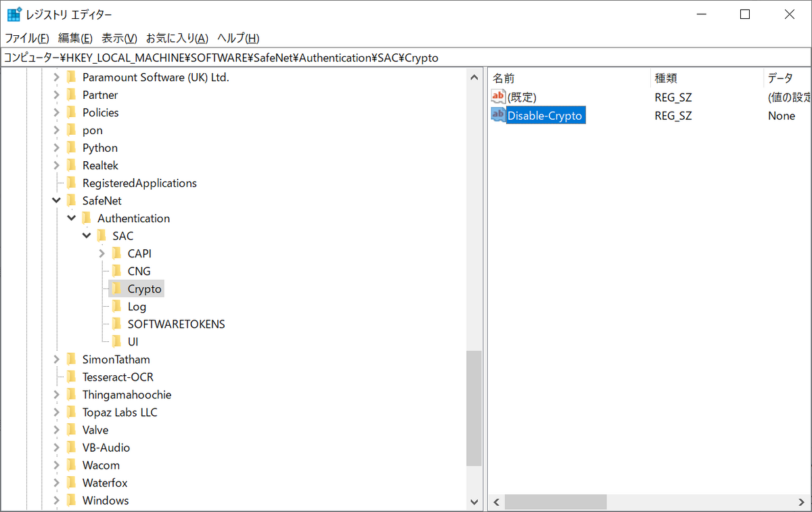Expand the Wacom key

point(57,465)
